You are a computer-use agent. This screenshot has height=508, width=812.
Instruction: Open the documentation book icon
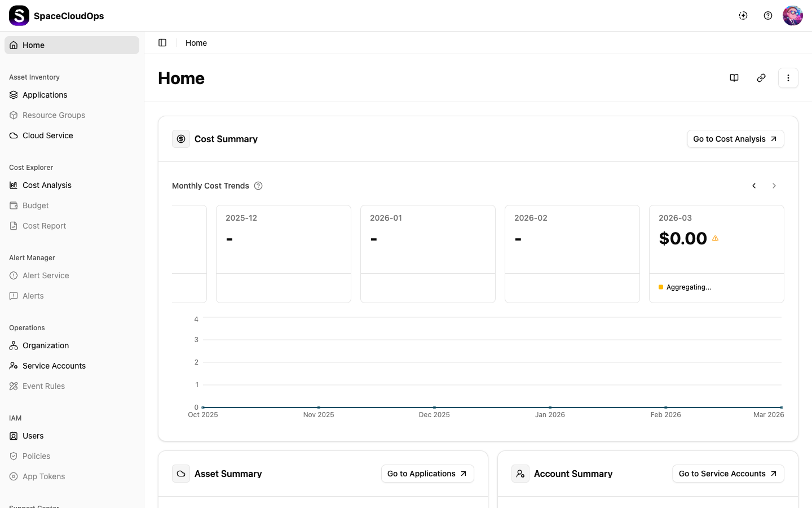coord(734,78)
